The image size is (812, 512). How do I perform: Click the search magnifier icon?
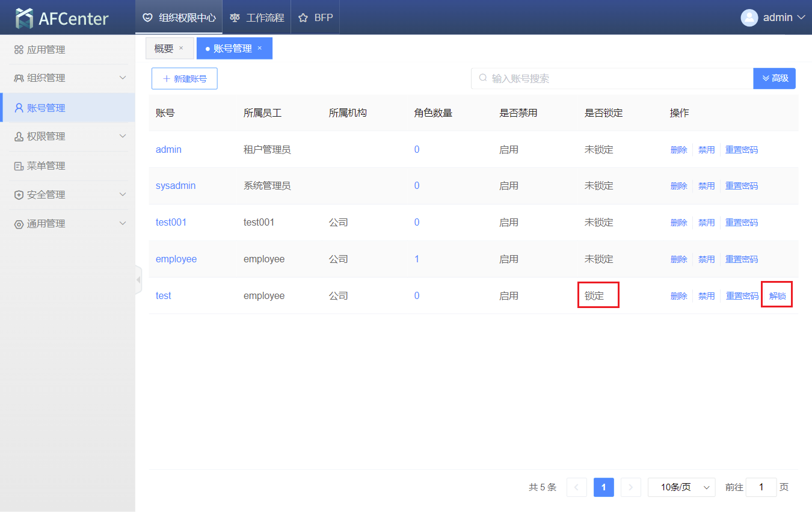point(482,78)
